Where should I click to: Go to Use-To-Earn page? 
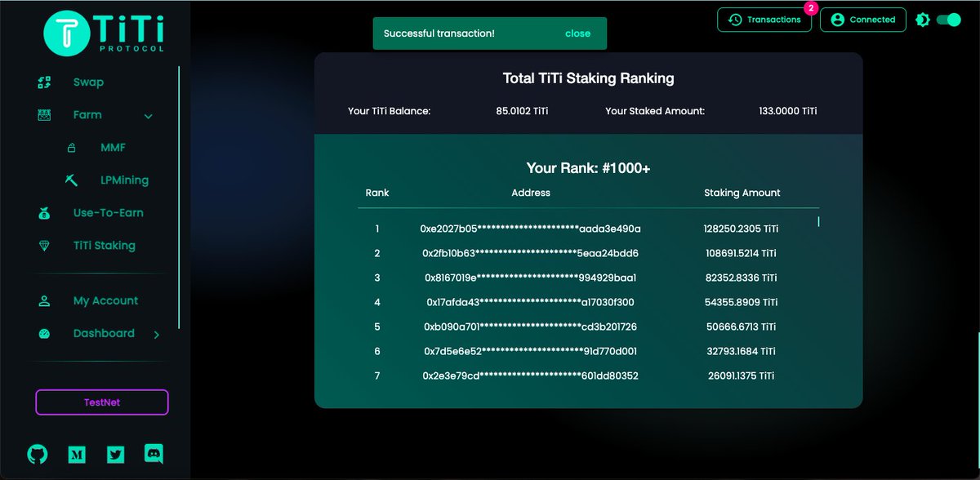[109, 213]
